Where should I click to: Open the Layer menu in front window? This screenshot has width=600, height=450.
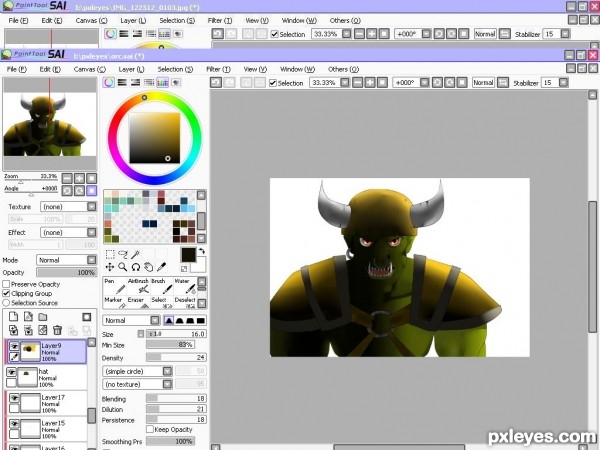tap(131, 69)
